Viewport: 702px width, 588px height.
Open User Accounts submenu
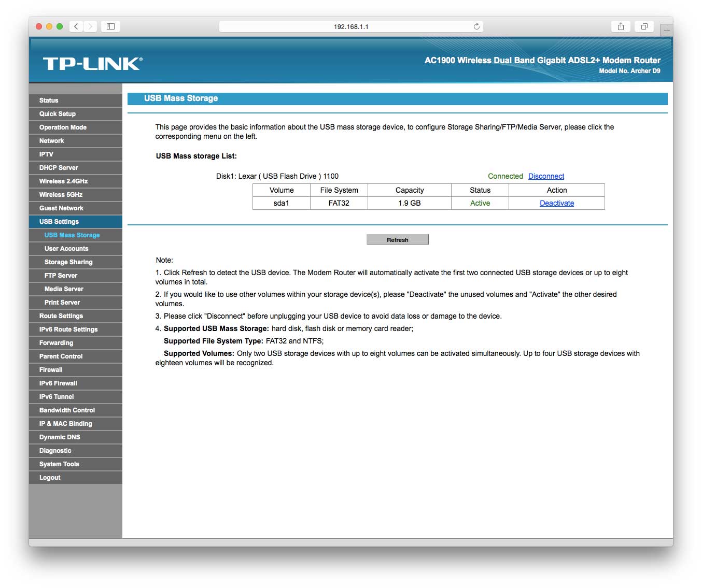[76, 249]
